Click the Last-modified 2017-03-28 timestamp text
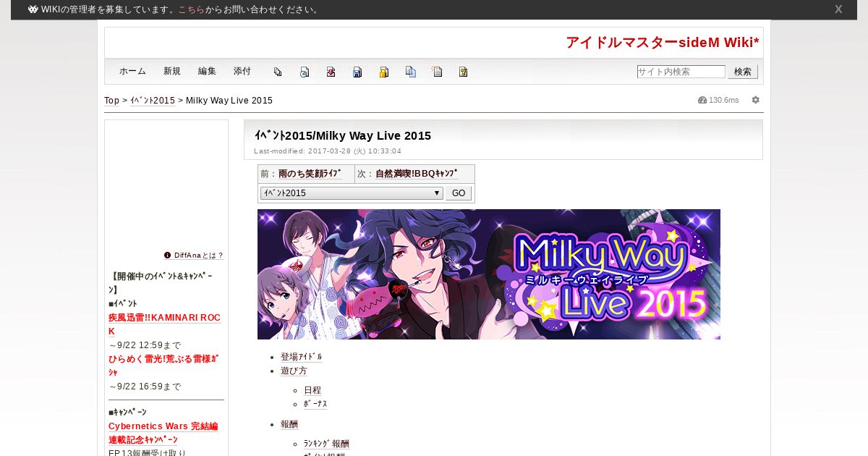Image resolution: width=868 pixels, height=456 pixels. [328, 151]
